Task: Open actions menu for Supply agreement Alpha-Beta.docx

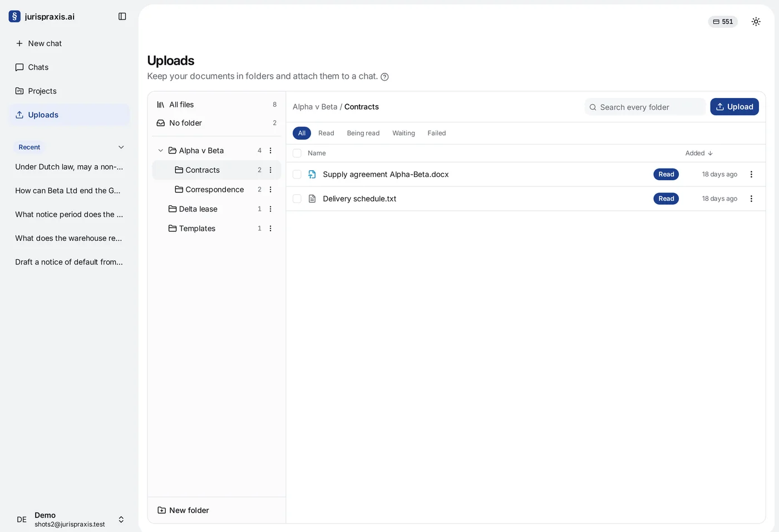Action: (751, 174)
